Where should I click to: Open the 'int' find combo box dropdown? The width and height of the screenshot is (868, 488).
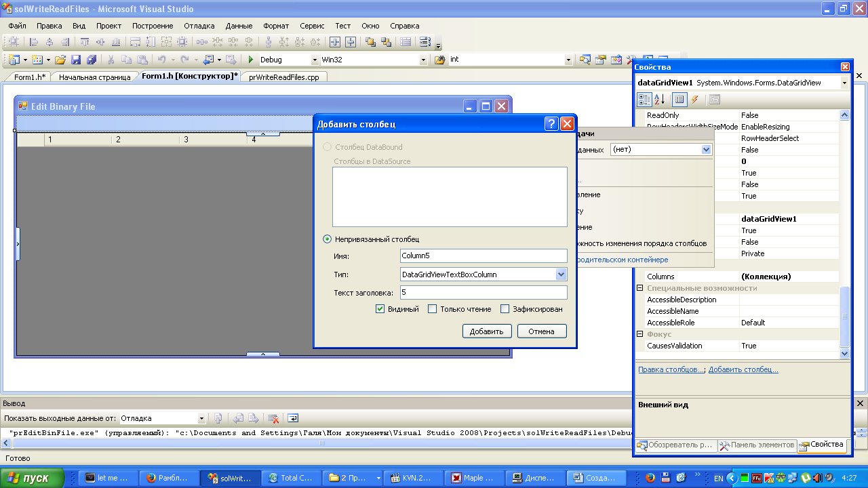point(568,60)
